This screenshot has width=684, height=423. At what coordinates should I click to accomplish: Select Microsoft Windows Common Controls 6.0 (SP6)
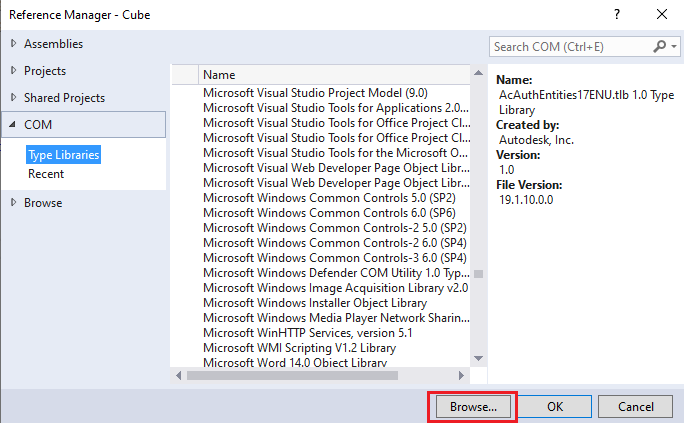[329, 213]
